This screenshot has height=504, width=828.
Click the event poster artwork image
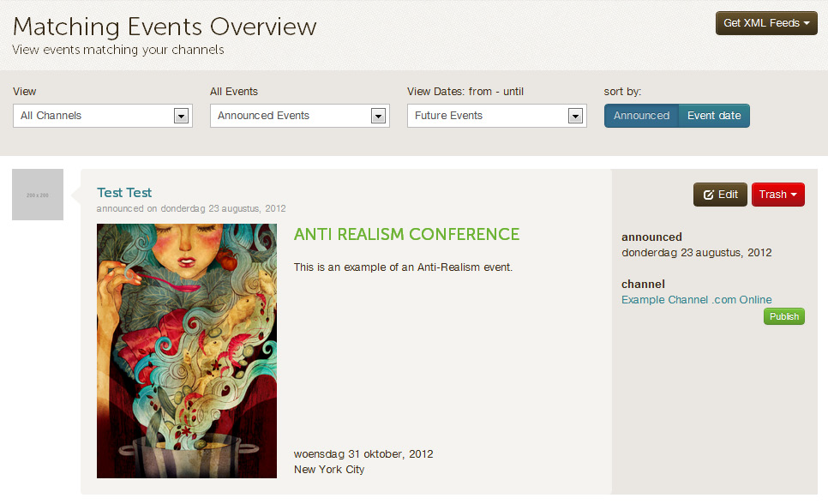point(186,351)
